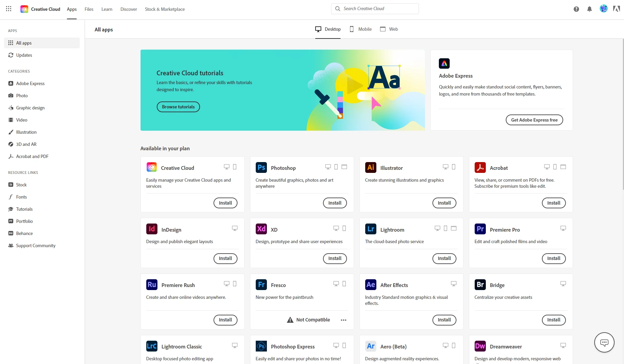Screen dimensions: 624x364
Task: Click the Photoshop app icon
Action: 261,167
